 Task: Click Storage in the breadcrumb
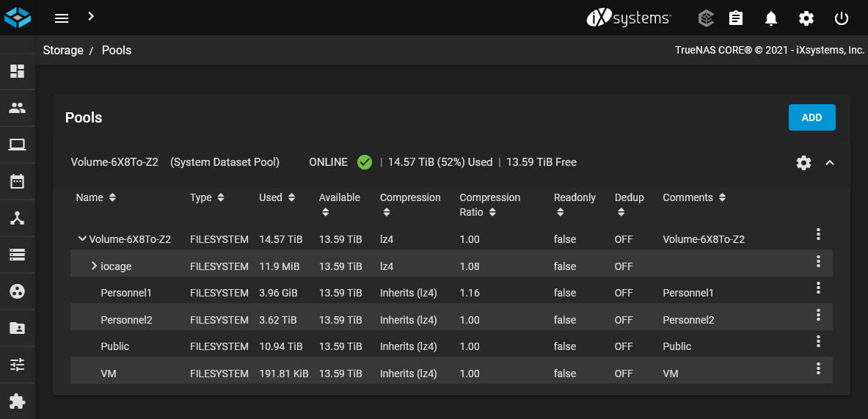pos(63,51)
